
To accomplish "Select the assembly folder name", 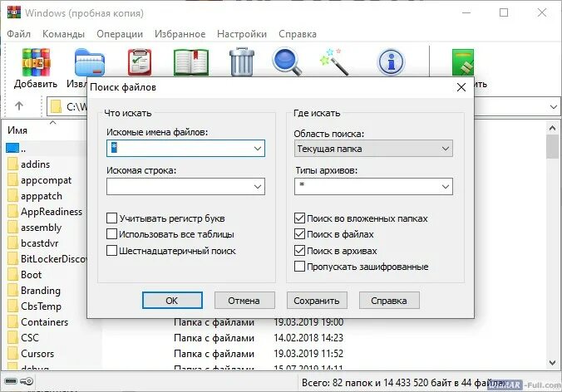I will (42, 228).
